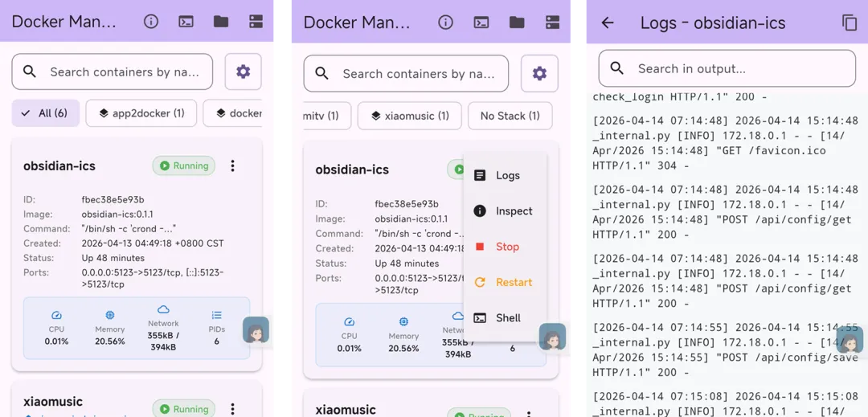Tap obsidian-ics Running badge on All (6) screen

coord(184,166)
